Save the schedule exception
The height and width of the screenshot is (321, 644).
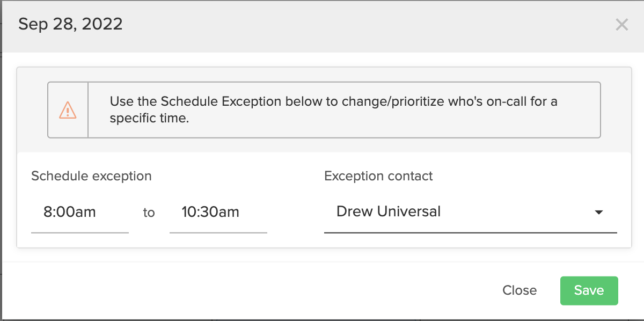click(x=589, y=290)
